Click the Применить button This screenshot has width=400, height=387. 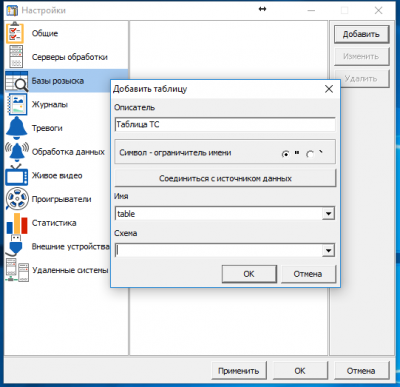click(239, 371)
